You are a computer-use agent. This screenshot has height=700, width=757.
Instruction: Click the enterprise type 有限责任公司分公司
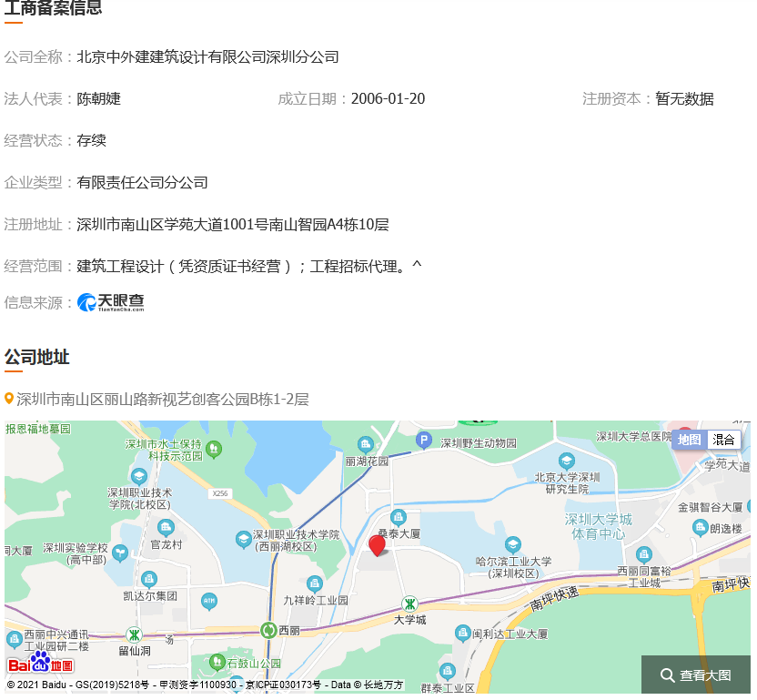click(x=143, y=183)
